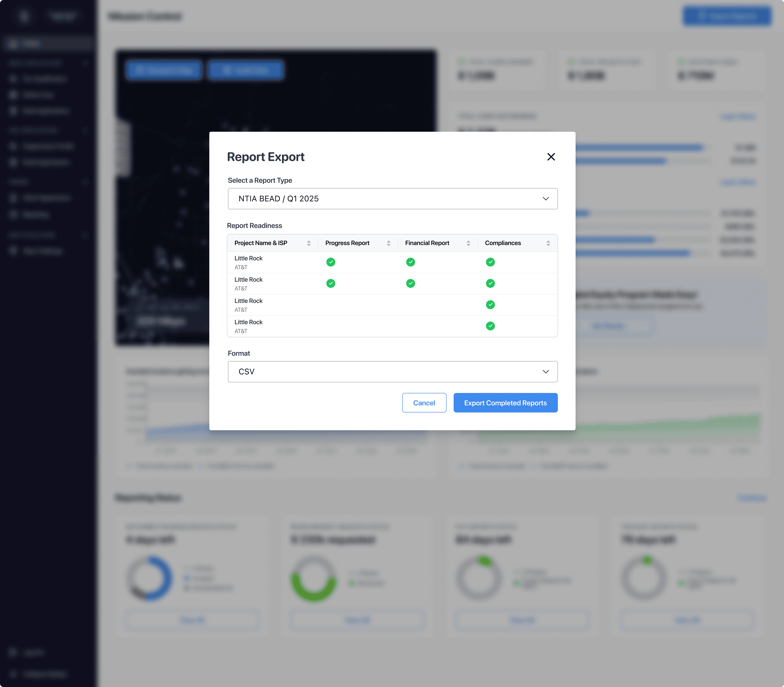Viewport: 784px width, 687px height.
Task: Click first row's Financial Report green checkmark
Action: coord(410,262)
